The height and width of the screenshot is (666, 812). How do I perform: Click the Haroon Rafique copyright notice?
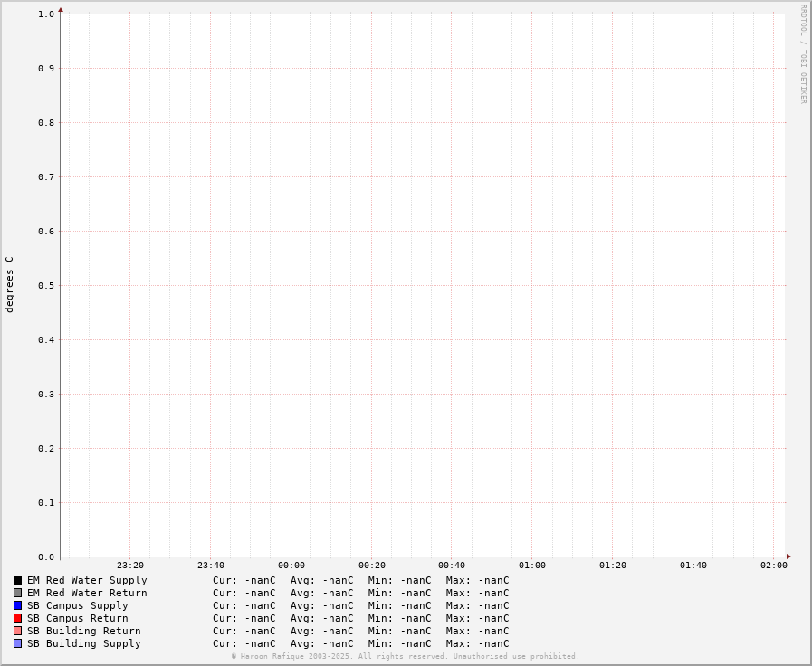pyautogui.click(x=405, y=657)
